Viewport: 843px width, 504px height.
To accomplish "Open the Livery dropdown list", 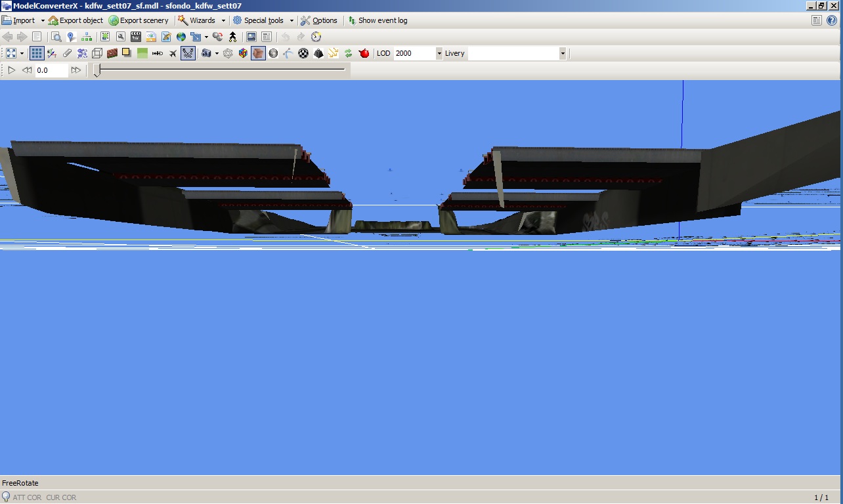I will tap(562, 53).
